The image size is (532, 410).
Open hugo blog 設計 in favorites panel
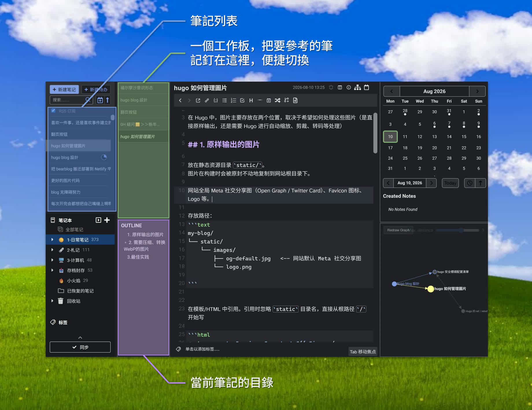pos(143,100)
